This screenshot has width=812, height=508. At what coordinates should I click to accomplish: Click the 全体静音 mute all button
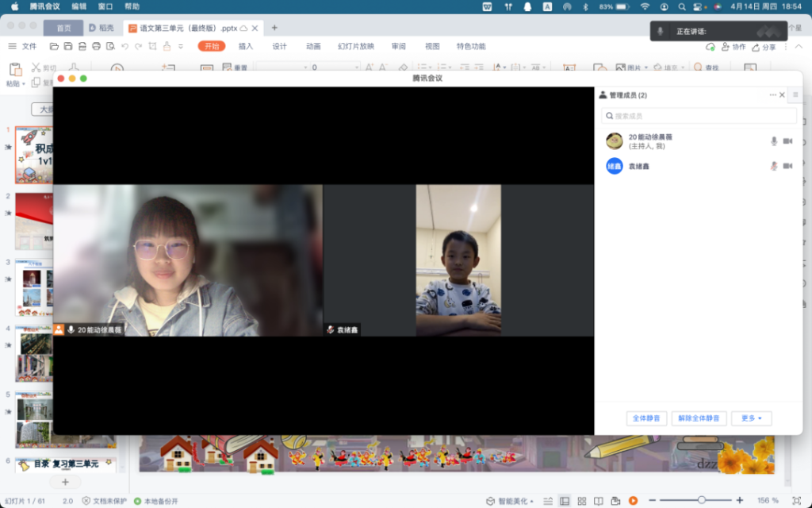point(645,418)
